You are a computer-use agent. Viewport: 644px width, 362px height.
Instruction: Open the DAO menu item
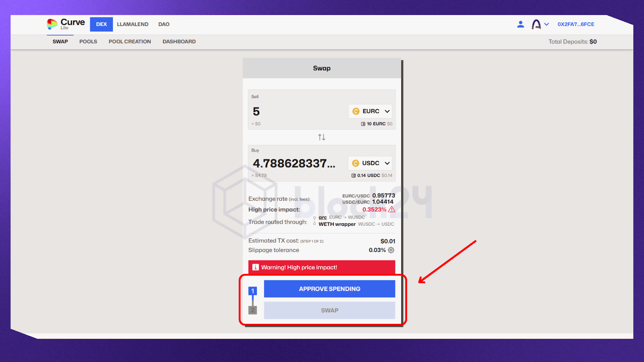(164, 24)
